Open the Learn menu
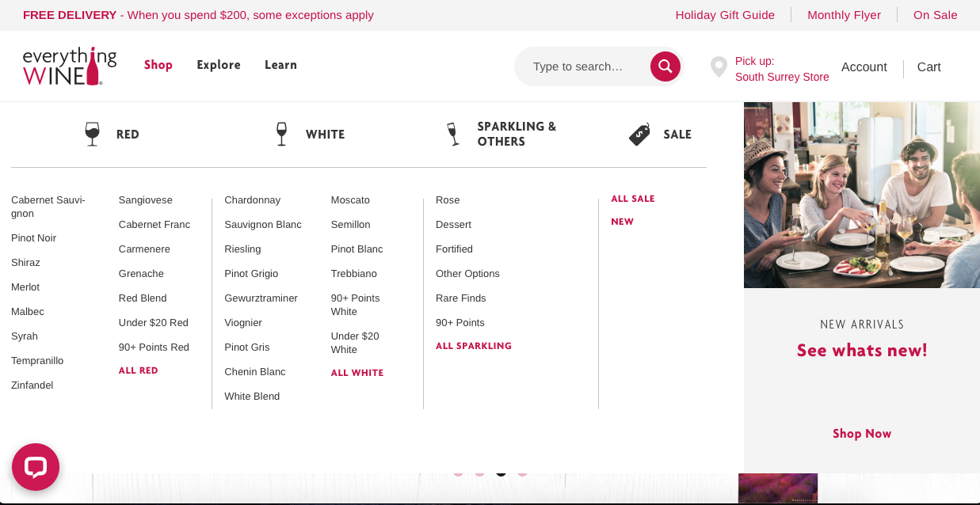 coord(280,65)
